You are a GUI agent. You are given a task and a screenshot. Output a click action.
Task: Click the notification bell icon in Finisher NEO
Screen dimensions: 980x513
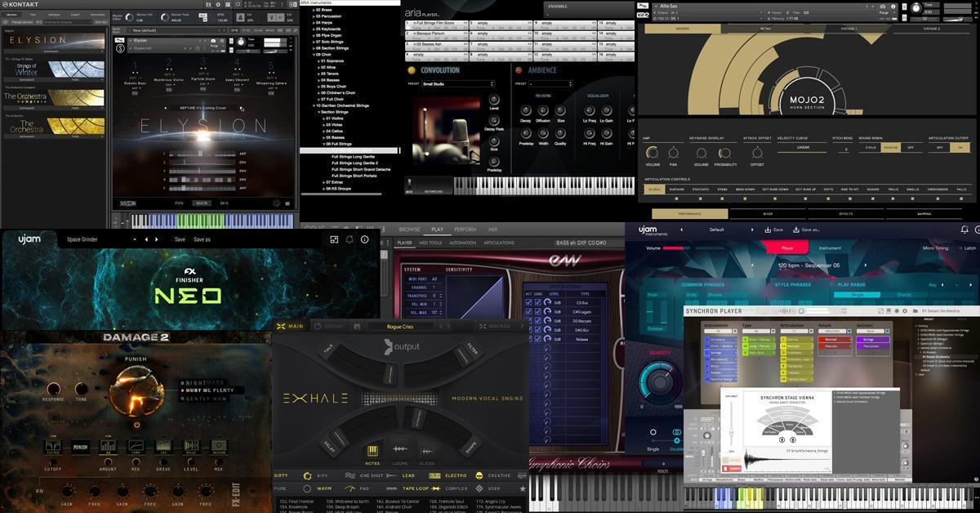point(350,239)
